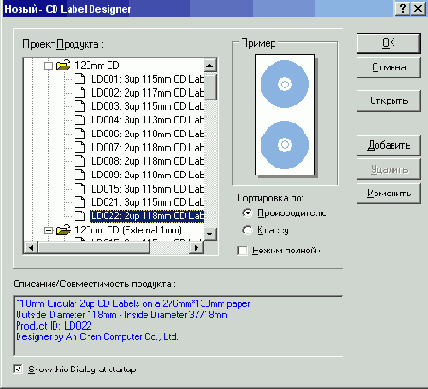Click the document icon next to LDC09
The height and width of the screenshot is (389, 428).
(x=80, y=175)
